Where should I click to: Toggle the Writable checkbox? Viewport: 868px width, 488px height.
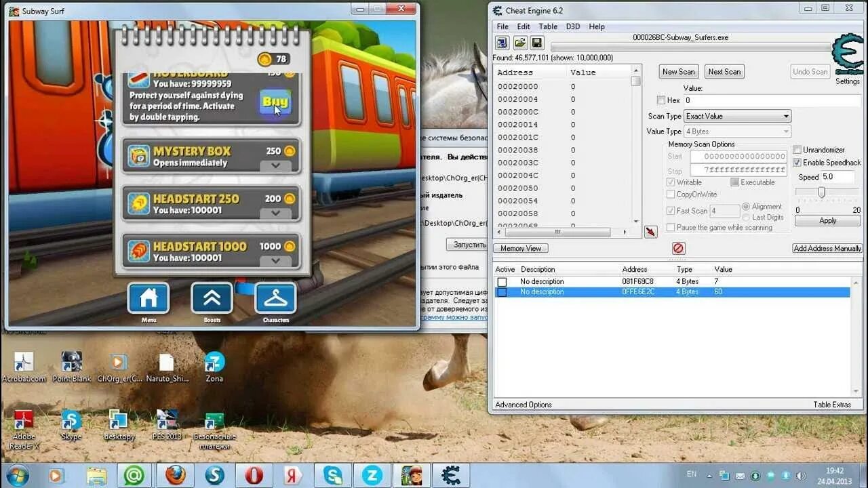pyautogui.click(x=671, y=182)
